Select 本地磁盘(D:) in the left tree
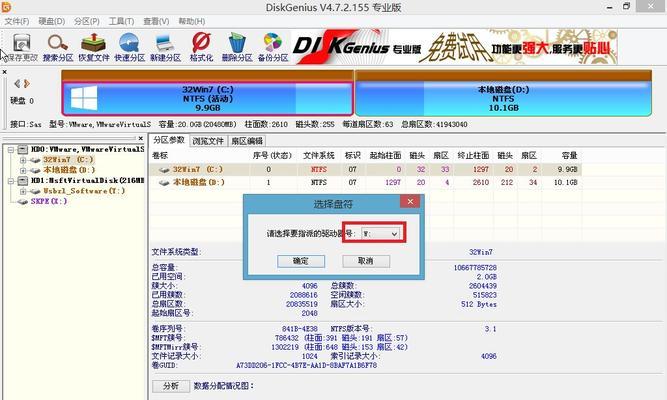 coord(69,170)
